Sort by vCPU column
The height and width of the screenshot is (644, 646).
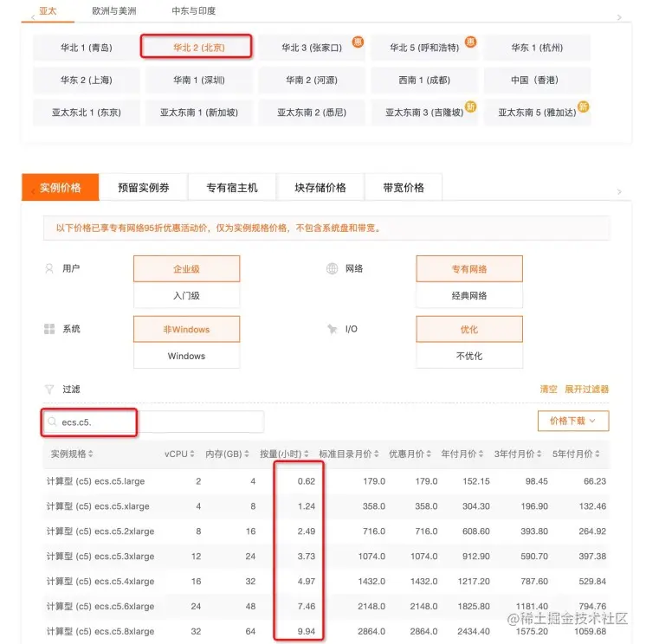(x=179, y=454)
